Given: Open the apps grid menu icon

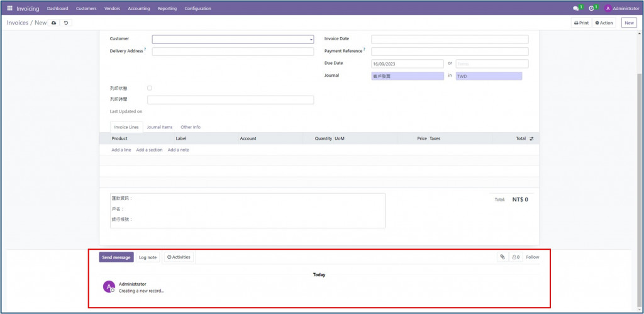Looking at the screenshot, I should point(10,8).
